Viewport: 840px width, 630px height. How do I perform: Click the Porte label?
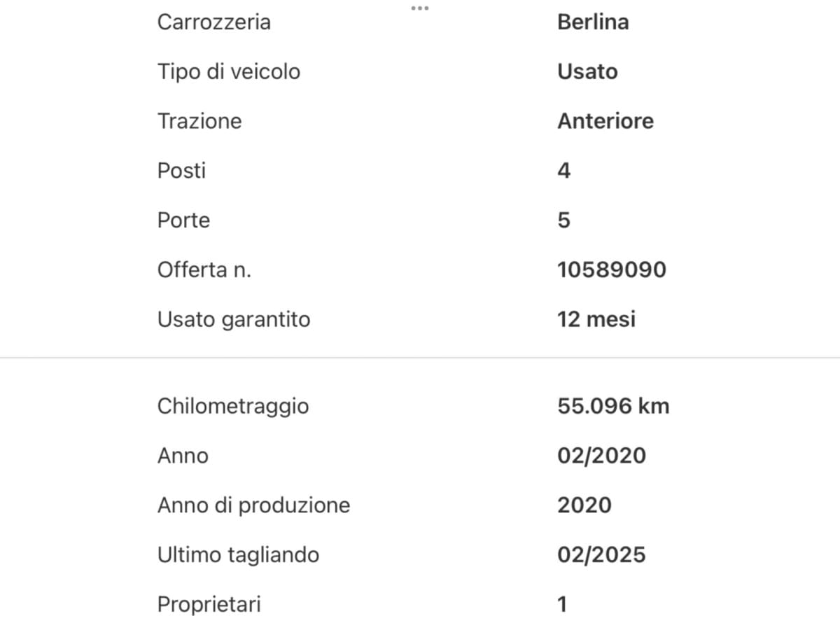[x=183, y=220]
